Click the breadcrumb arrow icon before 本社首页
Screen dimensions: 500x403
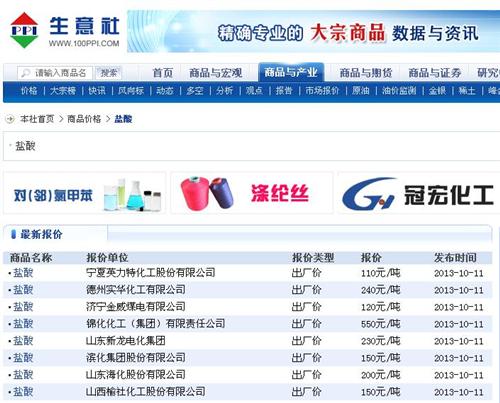pyautogui.click(x=10, y=119)
